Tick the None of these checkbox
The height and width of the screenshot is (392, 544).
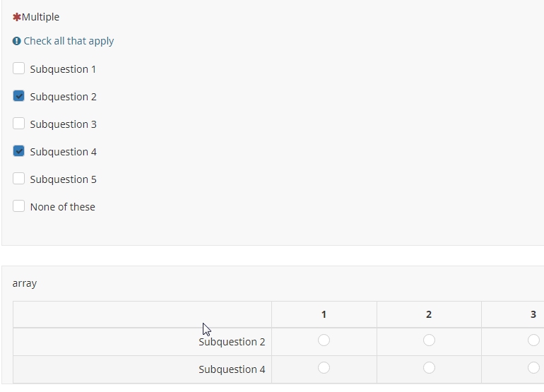coord(19,206)
